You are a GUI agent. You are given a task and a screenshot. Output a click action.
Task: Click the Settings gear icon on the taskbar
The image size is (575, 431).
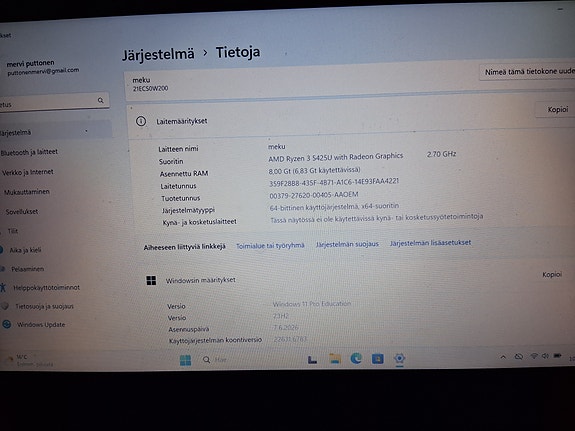tap(399, 358)
